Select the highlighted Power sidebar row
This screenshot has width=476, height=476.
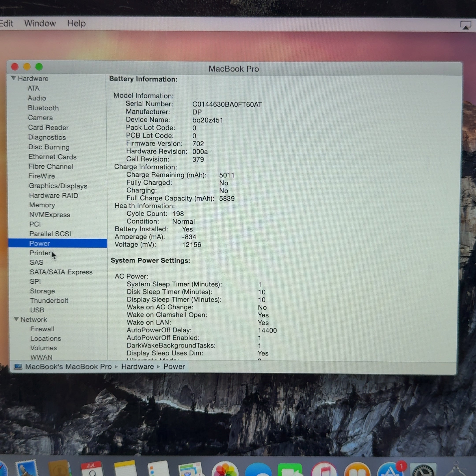pyautogui.click(x=58, y=243)
